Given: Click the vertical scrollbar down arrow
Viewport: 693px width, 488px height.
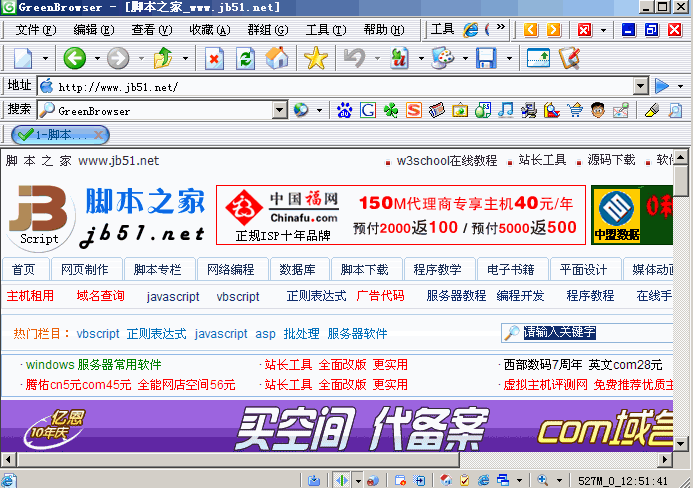Looking at the screenshot, I should (680, 443).
